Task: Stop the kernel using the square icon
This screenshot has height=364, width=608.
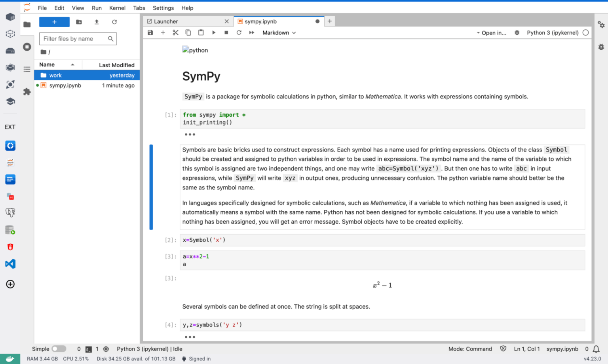Action: [226, 32]
